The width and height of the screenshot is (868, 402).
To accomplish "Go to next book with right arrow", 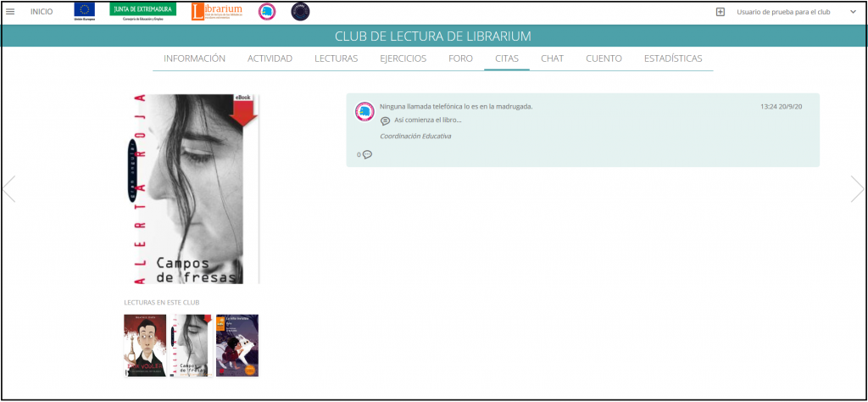I will click(x=857, y=189).
